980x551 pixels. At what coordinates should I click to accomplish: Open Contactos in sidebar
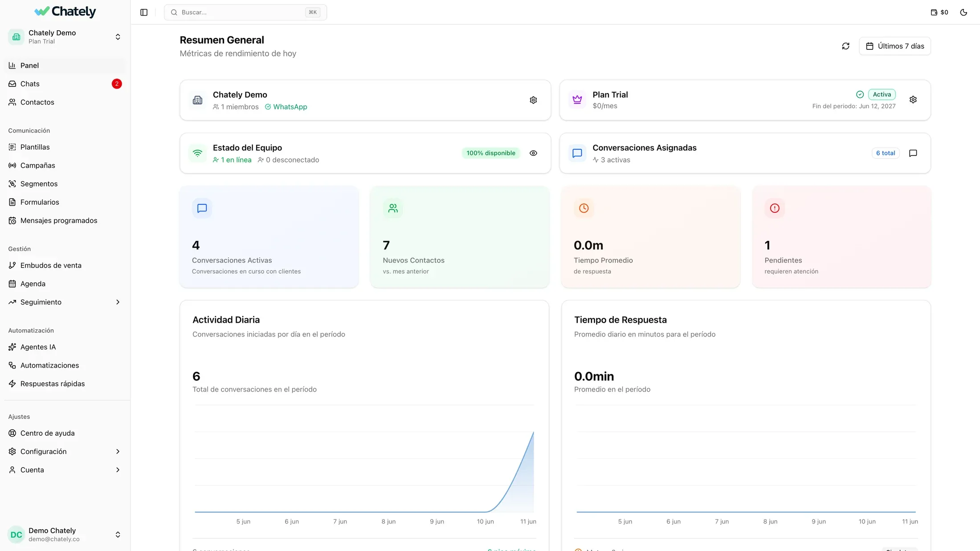65,102
